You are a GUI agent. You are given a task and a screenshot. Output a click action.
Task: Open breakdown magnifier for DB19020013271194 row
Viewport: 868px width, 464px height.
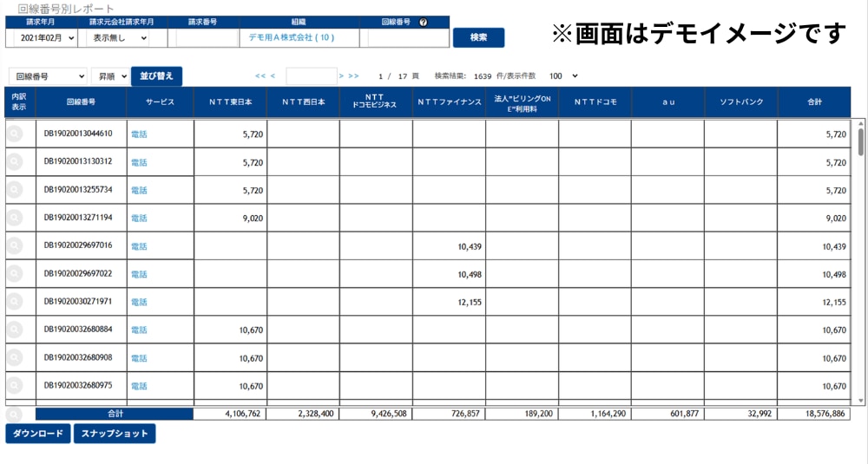pyautogui.click(x=15, y=218)
